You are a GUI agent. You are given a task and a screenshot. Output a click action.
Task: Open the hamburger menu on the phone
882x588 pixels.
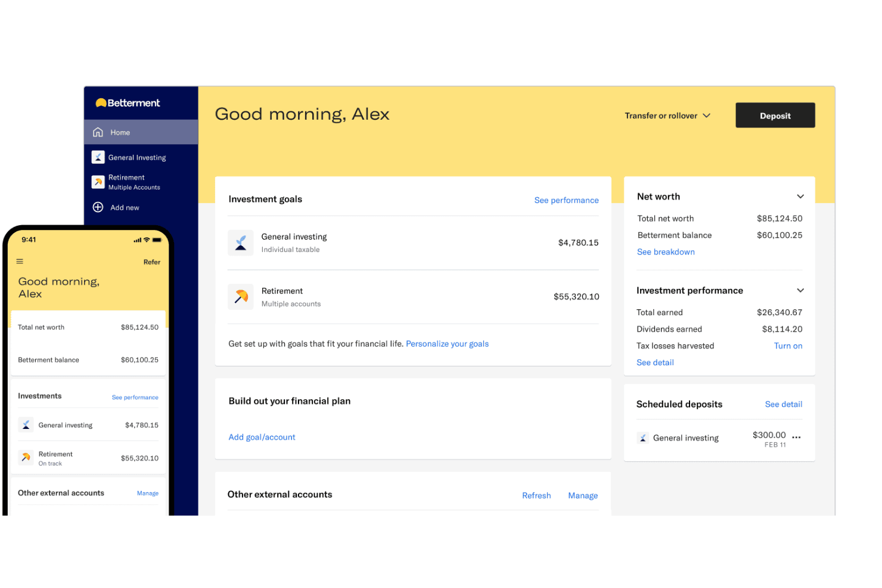[x=20, y=262]
